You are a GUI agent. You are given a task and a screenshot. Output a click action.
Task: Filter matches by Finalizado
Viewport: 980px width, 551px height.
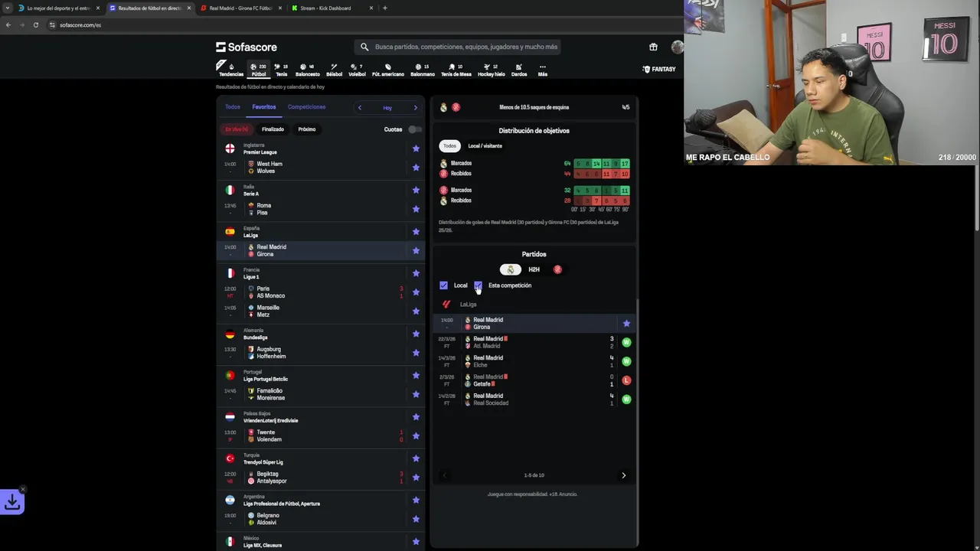point(273,129)
